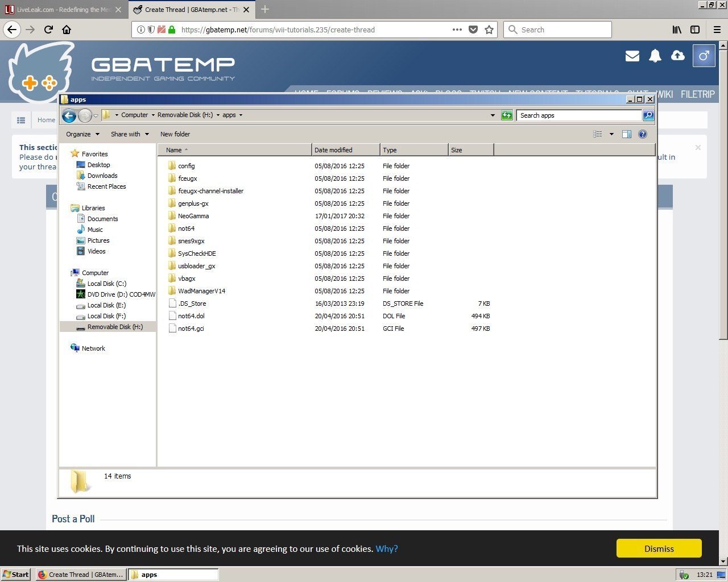Click Explorer Back navigation arrow
728x582 pixels.
coord(69,115)
